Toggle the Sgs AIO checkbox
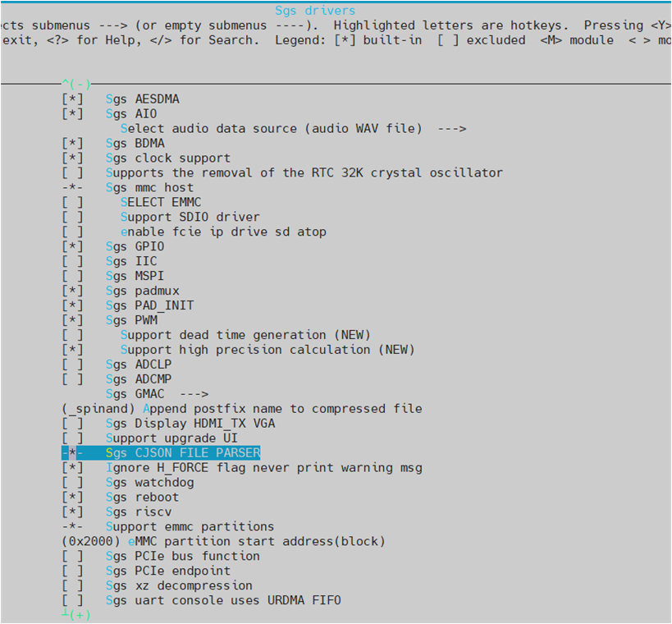This screenshot has width=672, height=624. click(x=72, y=114)
